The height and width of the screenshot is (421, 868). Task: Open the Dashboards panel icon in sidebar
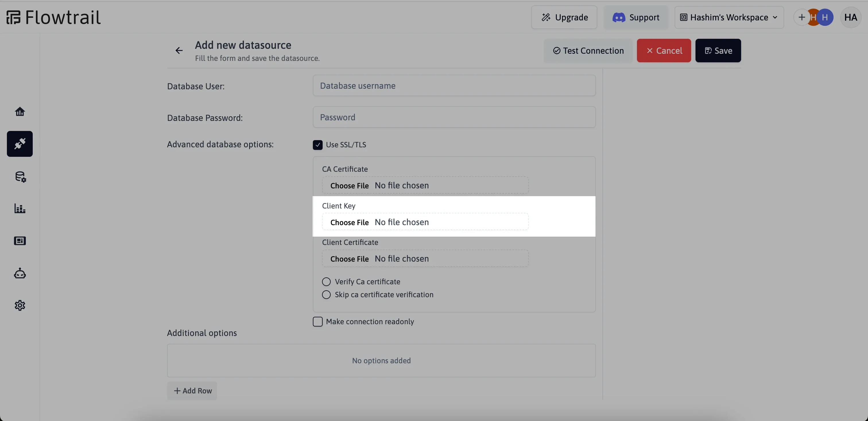coord(20,241)
